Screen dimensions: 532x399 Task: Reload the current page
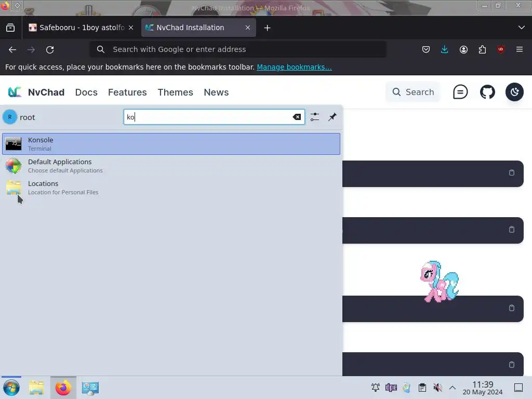point(50,49)
